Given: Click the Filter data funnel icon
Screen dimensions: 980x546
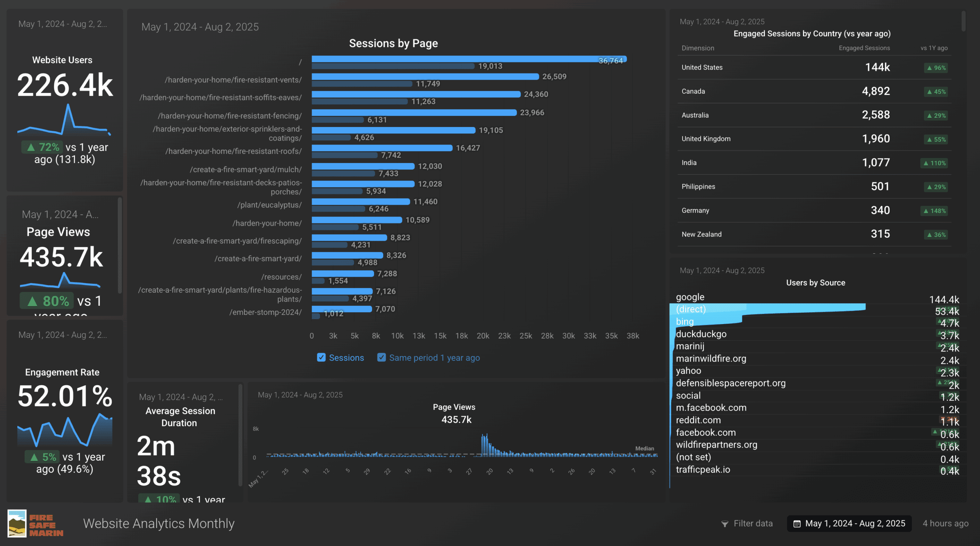Looking at the screenshot, I should click(725, 524).
